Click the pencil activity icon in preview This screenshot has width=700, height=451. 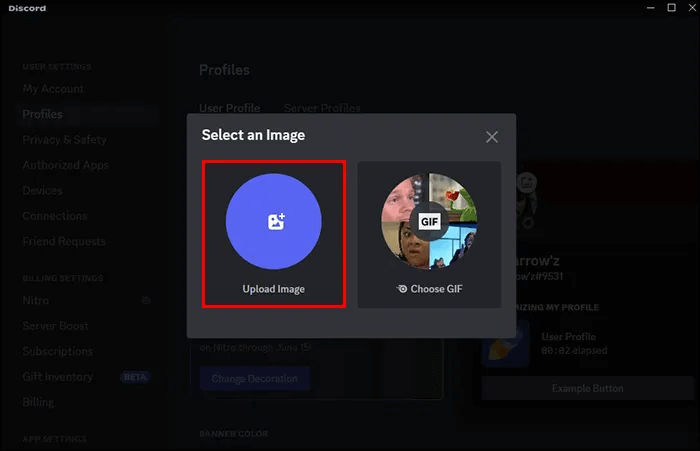point(506,343)
